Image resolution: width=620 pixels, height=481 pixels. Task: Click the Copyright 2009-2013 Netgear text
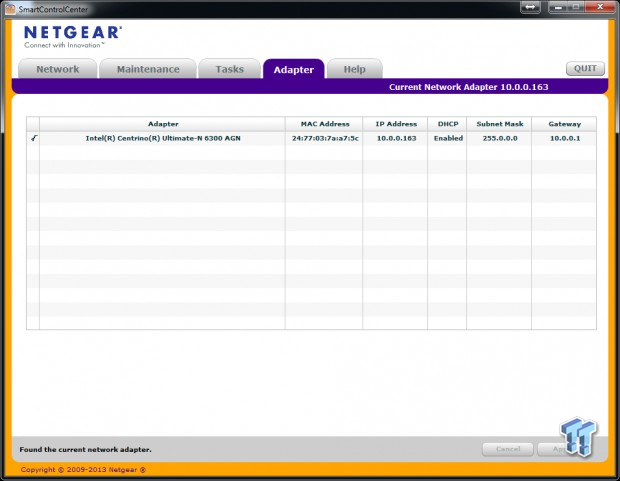83,470
